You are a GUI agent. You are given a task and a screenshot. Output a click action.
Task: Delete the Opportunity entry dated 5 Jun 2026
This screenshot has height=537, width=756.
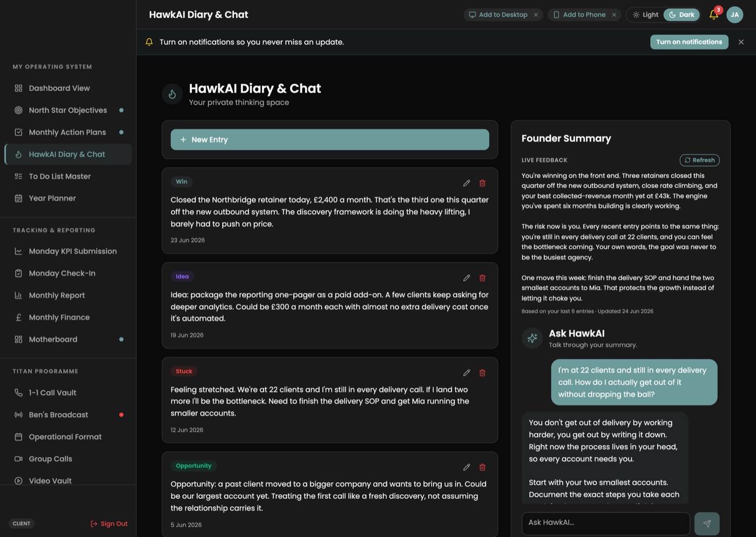(482, 467)
